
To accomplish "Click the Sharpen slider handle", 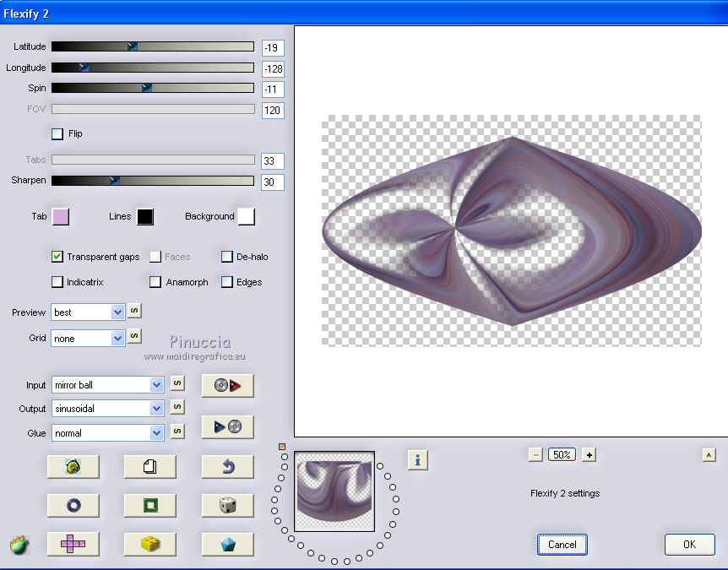I will pyautogui.click(x=115, y=181).
